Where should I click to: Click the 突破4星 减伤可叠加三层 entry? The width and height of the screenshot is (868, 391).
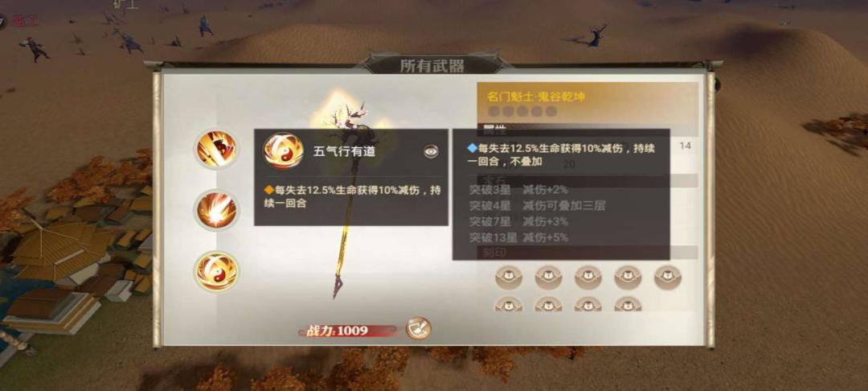537,206
